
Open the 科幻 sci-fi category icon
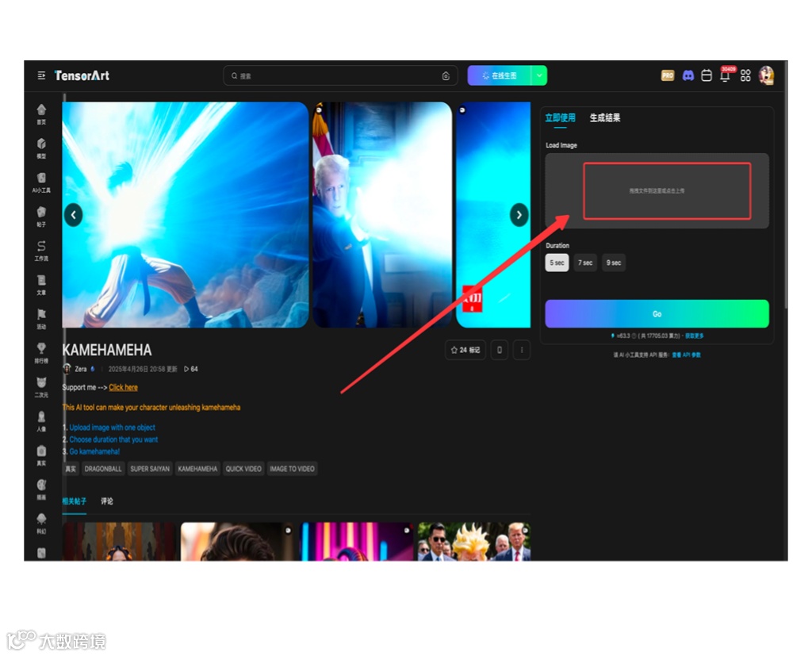pos(41,524)
